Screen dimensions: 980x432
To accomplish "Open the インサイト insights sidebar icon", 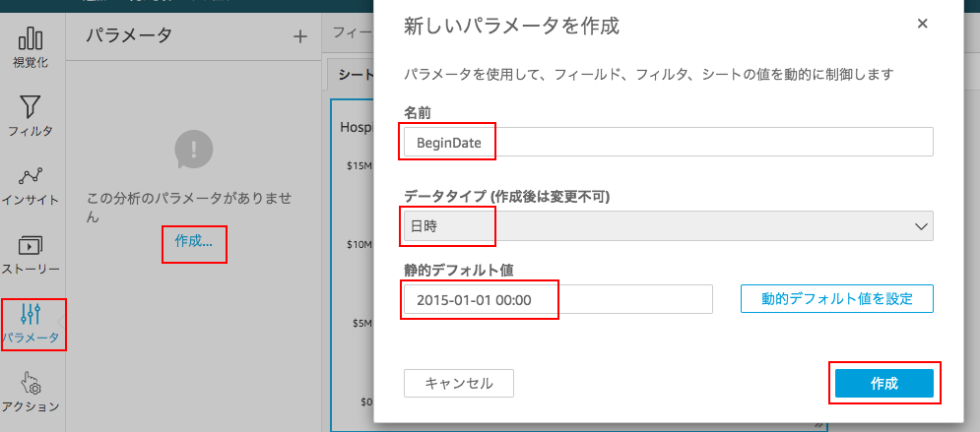I will point(31,186).
